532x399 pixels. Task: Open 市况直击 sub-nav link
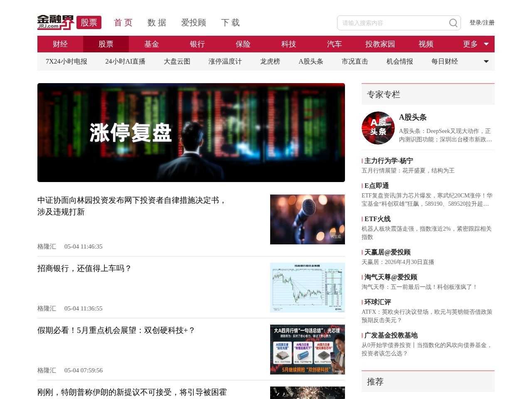pos(355,62)
